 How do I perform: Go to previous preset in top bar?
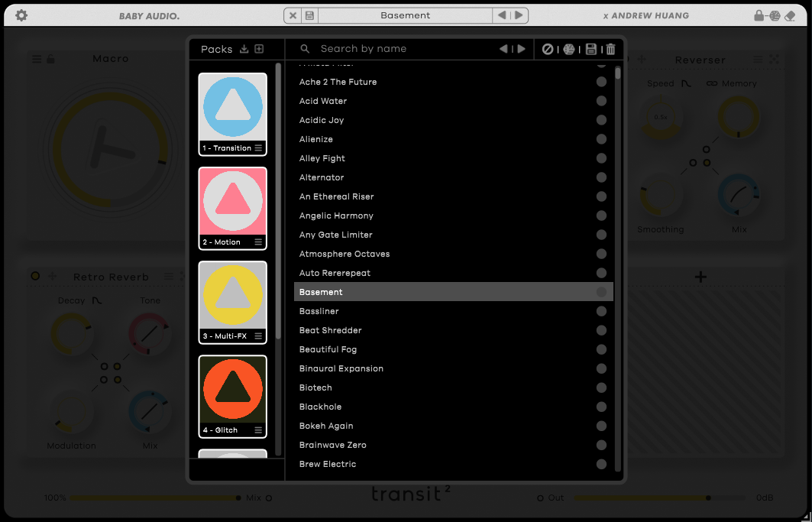tap(502, 15)
